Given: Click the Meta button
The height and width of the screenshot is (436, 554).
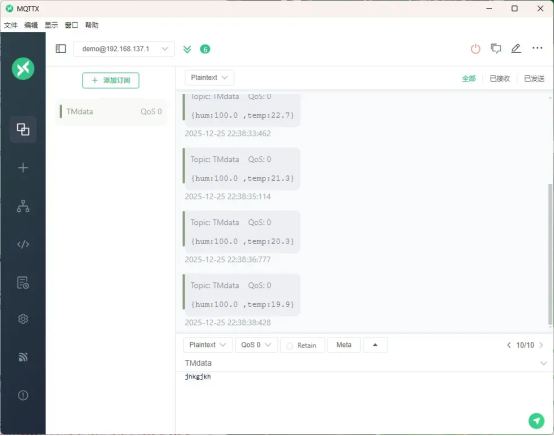Looking at the screenshot, I should pyautogui.click(x=344, y=345).
